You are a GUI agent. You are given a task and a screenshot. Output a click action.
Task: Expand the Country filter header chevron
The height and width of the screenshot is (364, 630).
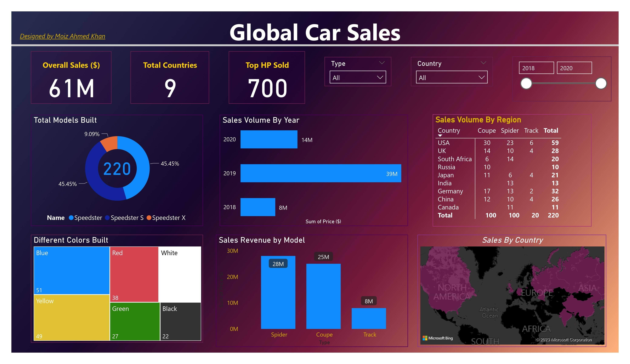pos(484,63)
